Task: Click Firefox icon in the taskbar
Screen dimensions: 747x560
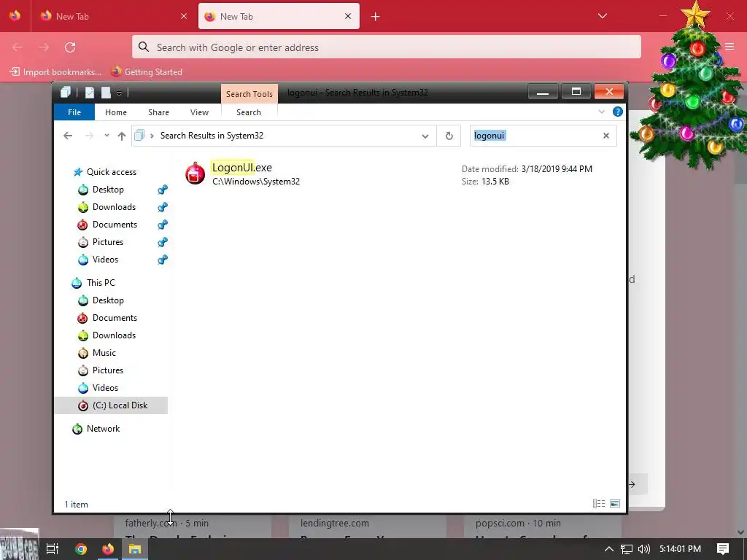Action: pos(108,549)
